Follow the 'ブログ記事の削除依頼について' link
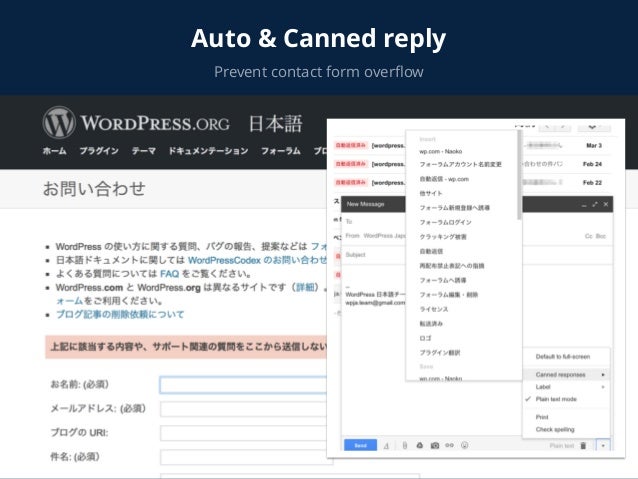 tap(120, 314)
